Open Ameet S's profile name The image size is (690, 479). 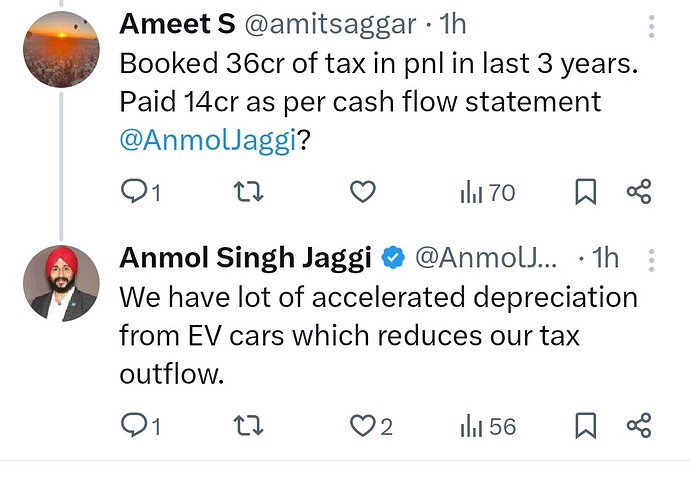(177, 22)
